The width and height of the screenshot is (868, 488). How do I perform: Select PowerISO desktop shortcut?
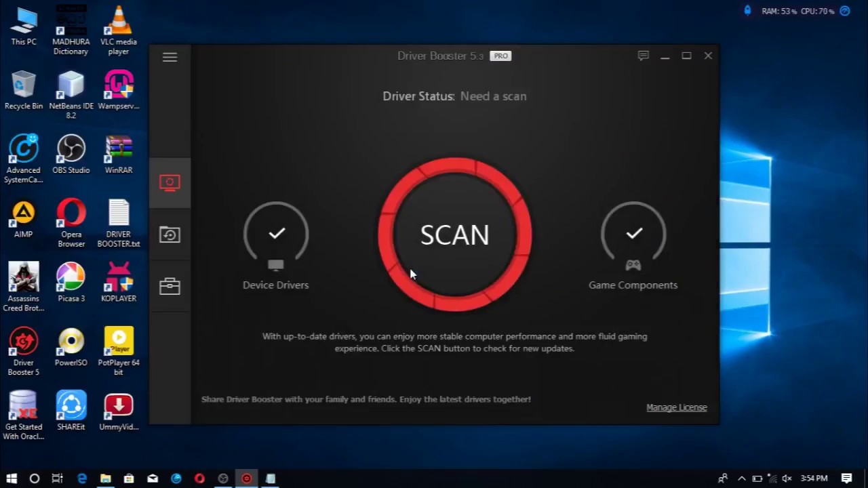(x=71, y=348)
